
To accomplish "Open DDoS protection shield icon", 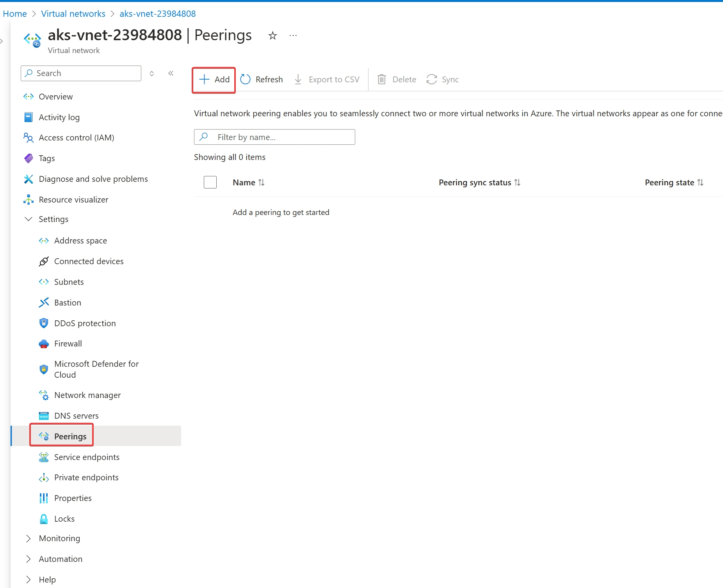I will [x=44, y=323].
